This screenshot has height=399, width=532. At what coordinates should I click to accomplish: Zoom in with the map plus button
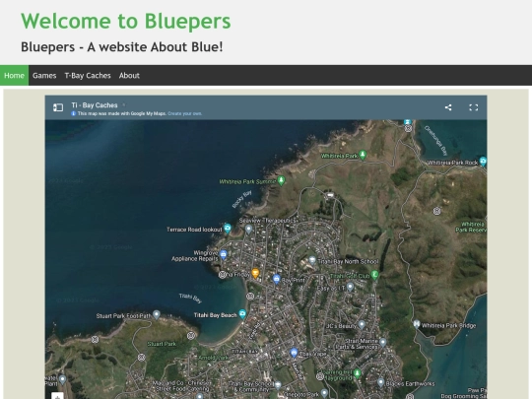tap(57, 396)
